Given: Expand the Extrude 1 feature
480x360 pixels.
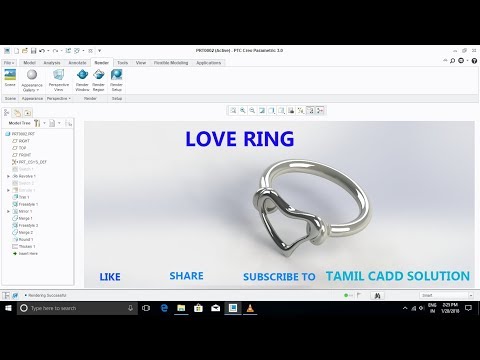Looking at the screenshot, I should [x=8, y=190].
